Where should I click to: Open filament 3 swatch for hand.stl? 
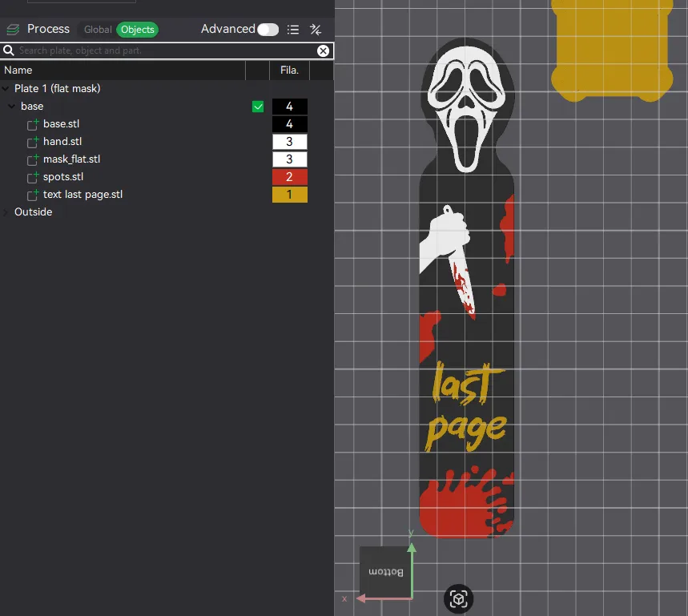[x=290, y=142]
